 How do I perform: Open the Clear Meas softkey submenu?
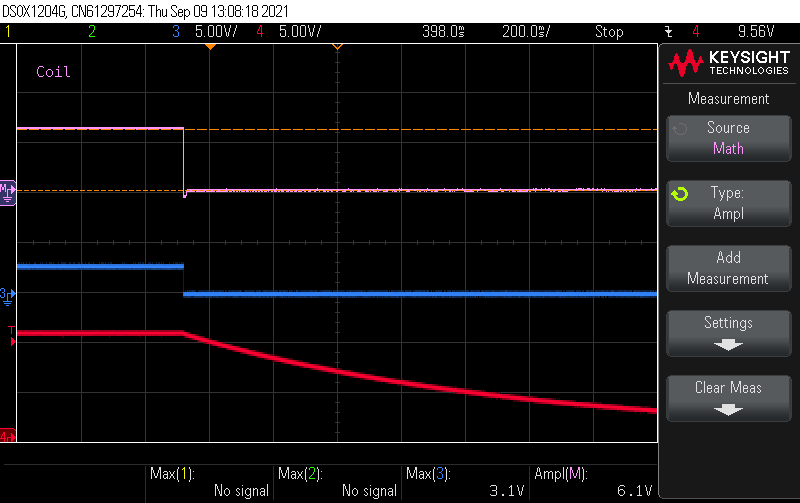[x=729, y=398]
